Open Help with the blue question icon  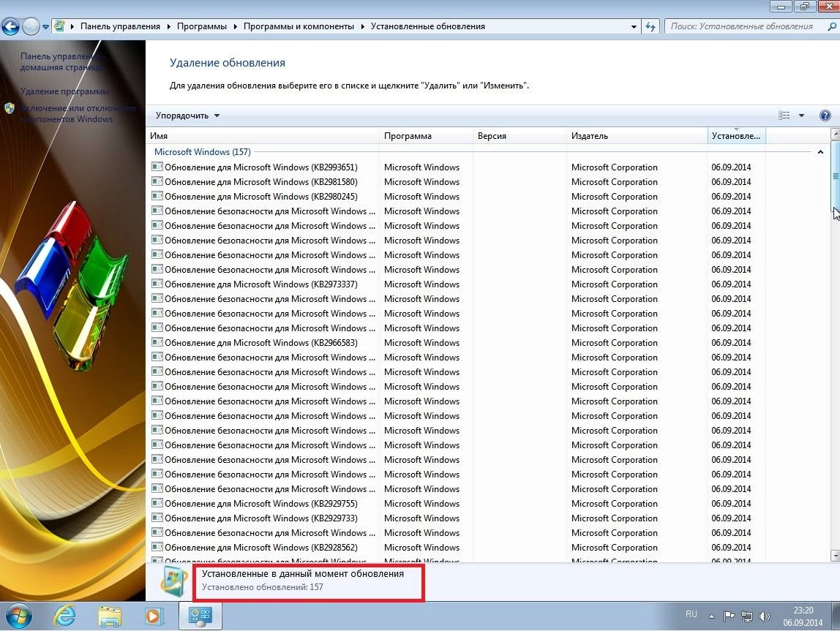click(825, 116)
